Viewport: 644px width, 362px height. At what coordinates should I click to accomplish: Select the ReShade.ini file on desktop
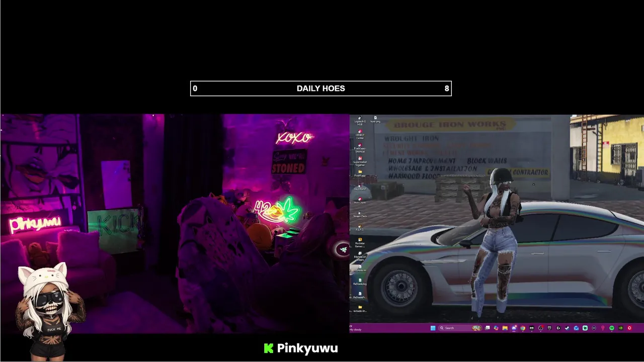[360, 268]
